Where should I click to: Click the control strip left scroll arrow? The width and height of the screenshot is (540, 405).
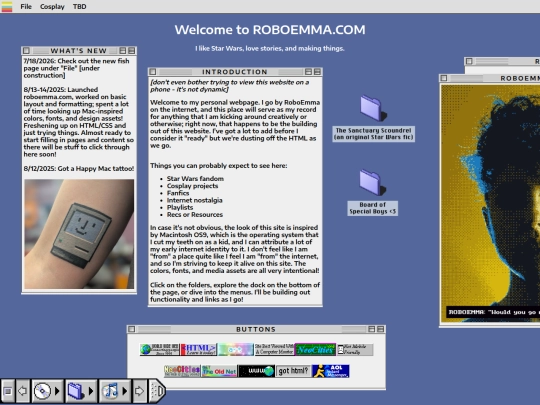22,391
